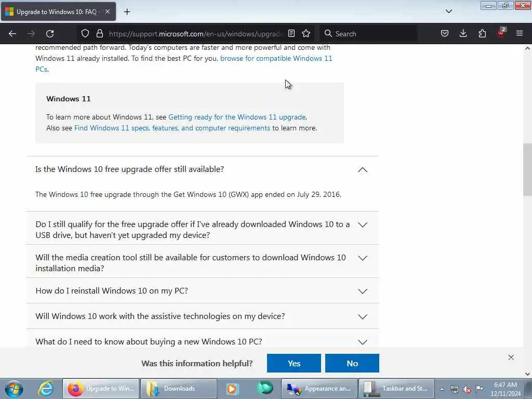Click the Show desktop button
This screenshot has height=399, width=532.
[528, 389]
